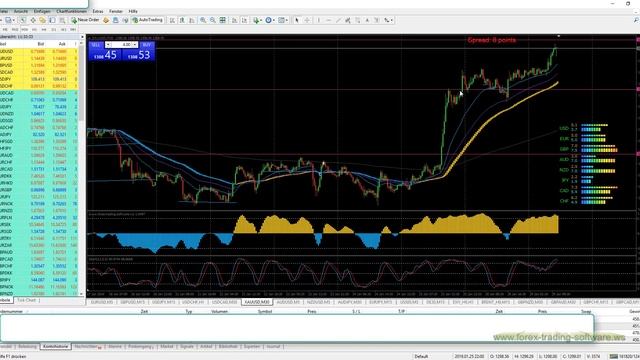Zoom in on the chart
The height and width of the screenshot is (360, 640).
click(x=203, y=20)
